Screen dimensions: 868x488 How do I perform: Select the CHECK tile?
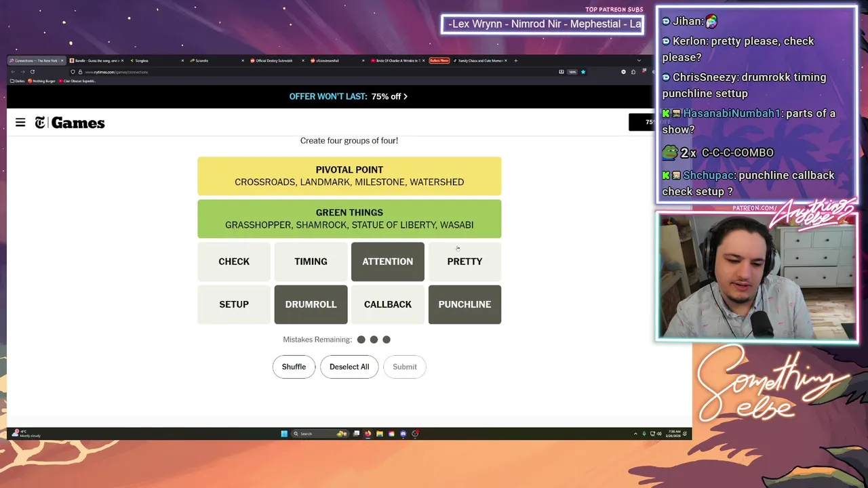(234, 262)
